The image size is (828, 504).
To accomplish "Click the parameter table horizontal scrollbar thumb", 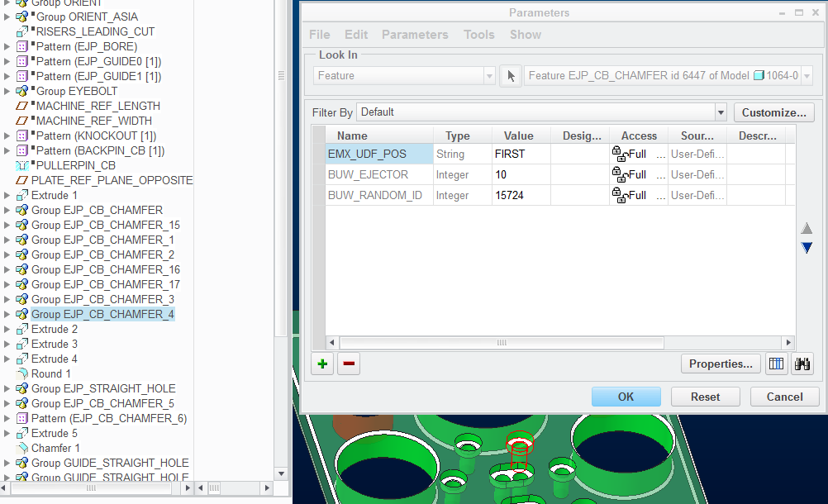I will click(502, 343).
